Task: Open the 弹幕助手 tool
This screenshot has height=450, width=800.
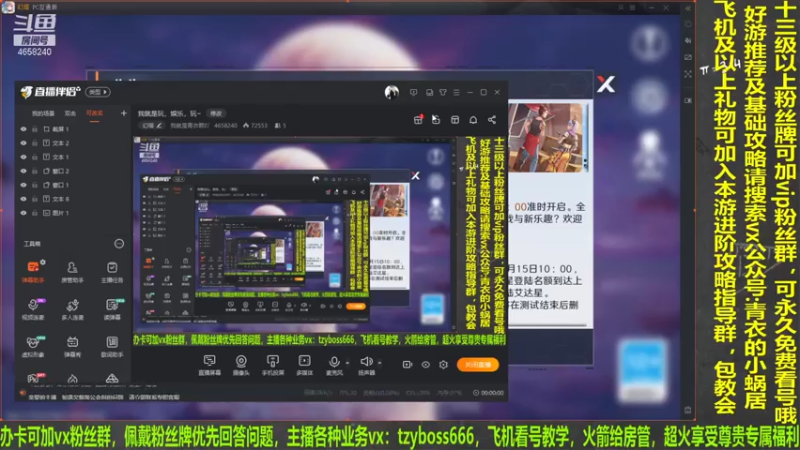Action: click(33, 271)
